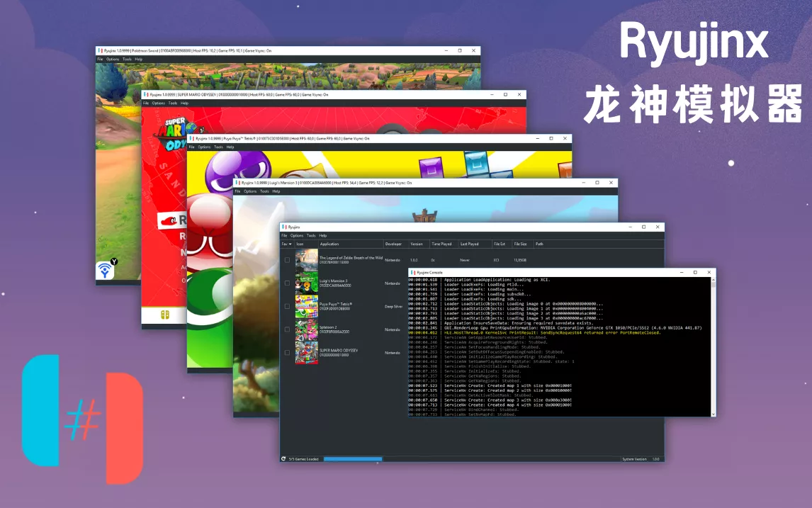Image resolution: width=812 pixels, height=508 pixels.
Task: Open the File menu in the Super Mario Odyssey window
Action: tap(146, 103)
